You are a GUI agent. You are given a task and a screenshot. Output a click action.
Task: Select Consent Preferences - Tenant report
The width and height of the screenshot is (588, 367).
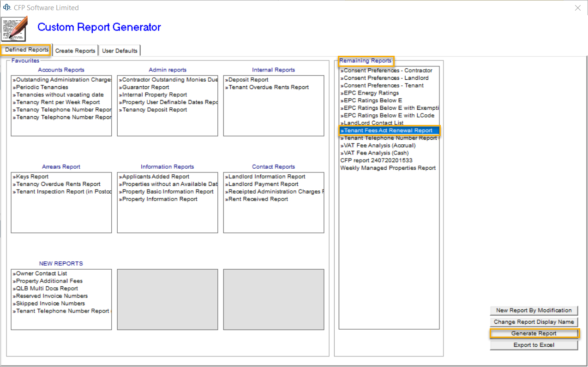382,85
